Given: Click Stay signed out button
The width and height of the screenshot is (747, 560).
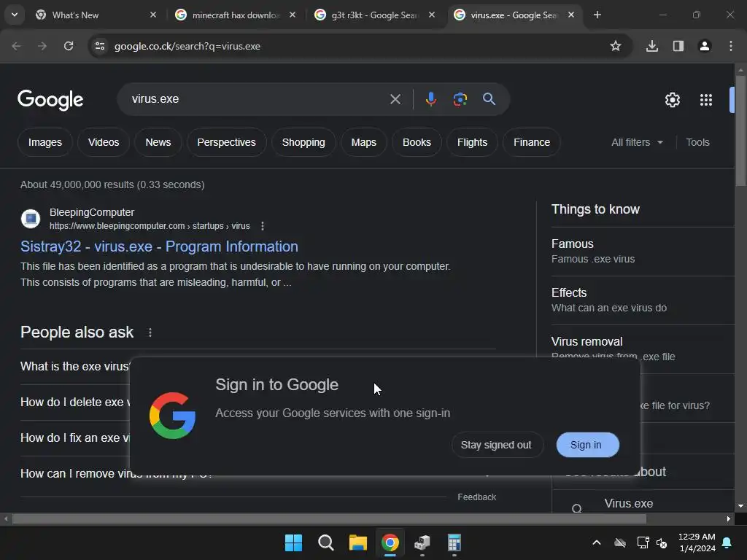Looking at the screenshot, I should (x=496, y=445).
